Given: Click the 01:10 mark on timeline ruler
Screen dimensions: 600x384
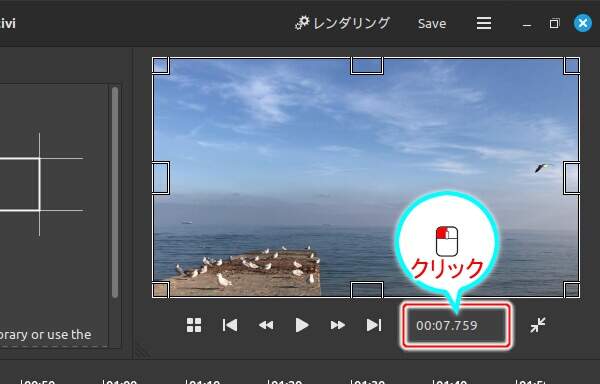Looking at the screenshot, I should (203, 381).
